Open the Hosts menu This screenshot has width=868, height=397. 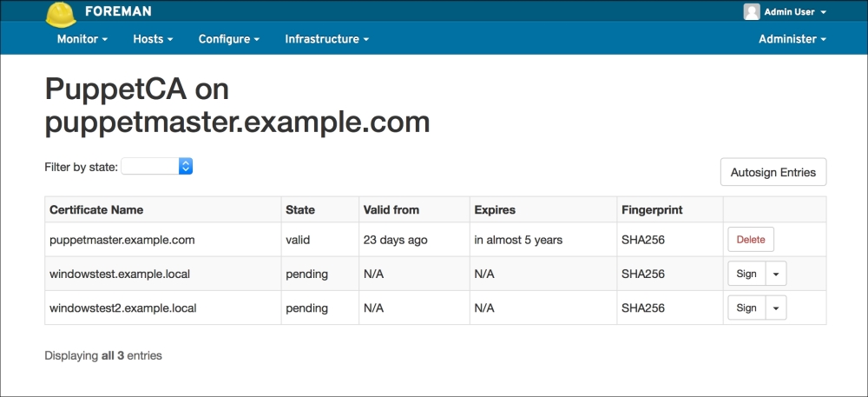pos(153,39)
